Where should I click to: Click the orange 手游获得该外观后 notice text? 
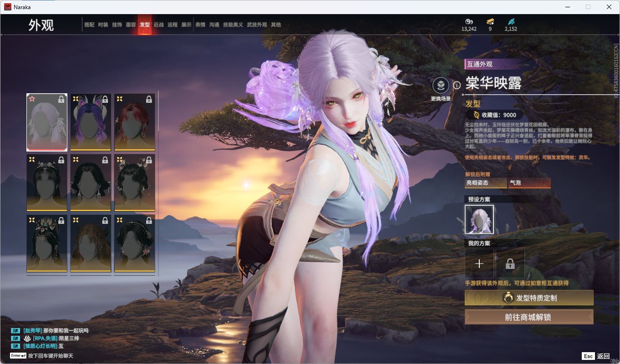pos(517,283)
